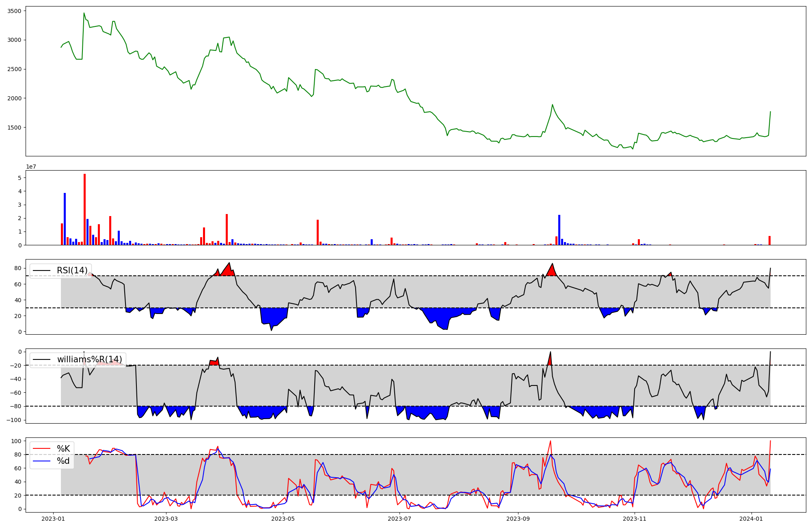Click the blue September 2023 volume spike bar
The height and width of the screenshot is (528, 812).
point(559,230)
